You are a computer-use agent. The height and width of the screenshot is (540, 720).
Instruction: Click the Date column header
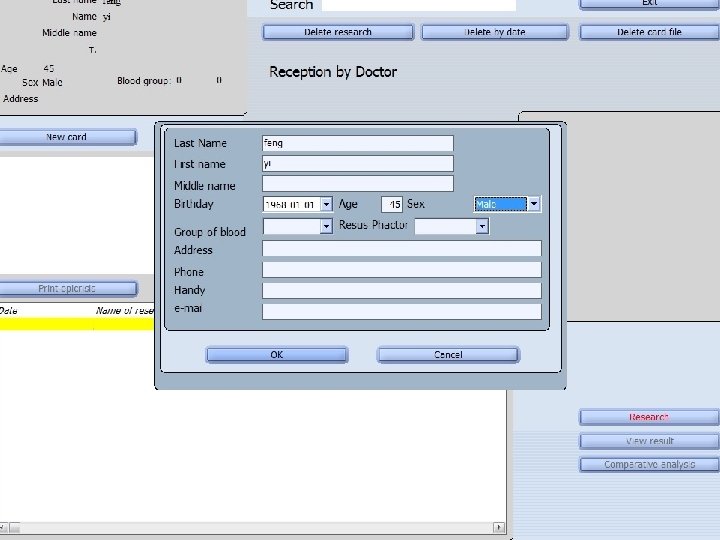click(x=8, y=311)
